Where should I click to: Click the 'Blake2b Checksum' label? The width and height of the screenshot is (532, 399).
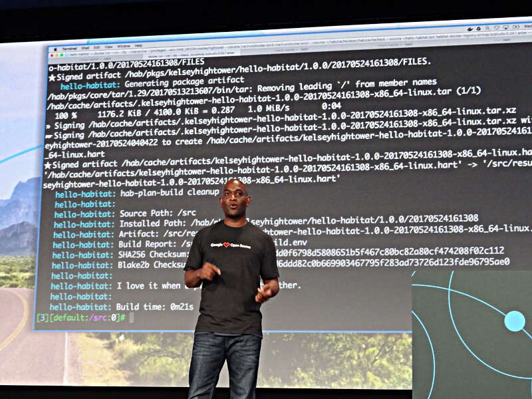[152, 264]
